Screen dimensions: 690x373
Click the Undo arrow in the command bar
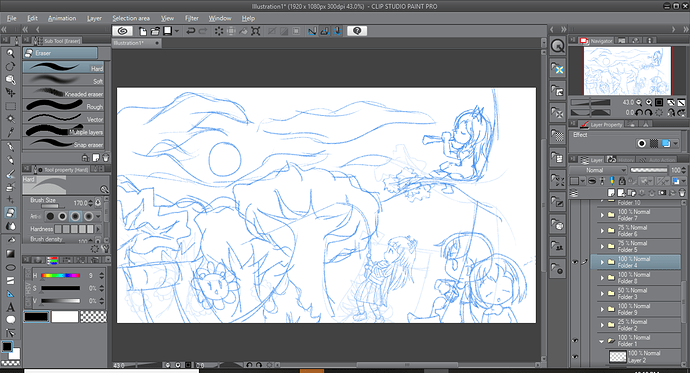click(x=191, y=31)
